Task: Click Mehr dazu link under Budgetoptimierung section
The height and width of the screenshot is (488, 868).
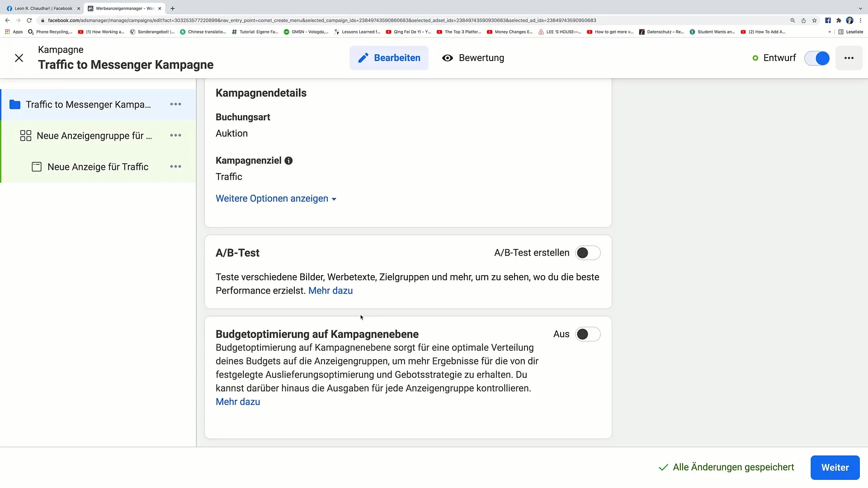Action: [237, 402]
